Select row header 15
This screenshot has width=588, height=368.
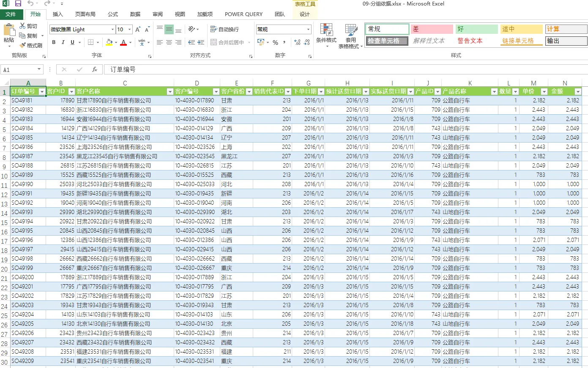[x=5, y=222]
